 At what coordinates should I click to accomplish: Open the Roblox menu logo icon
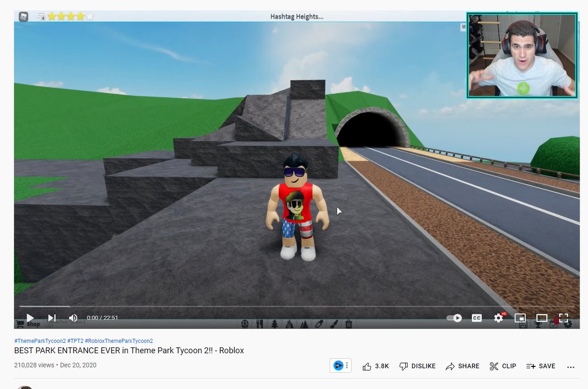click(x=24, y=17)
